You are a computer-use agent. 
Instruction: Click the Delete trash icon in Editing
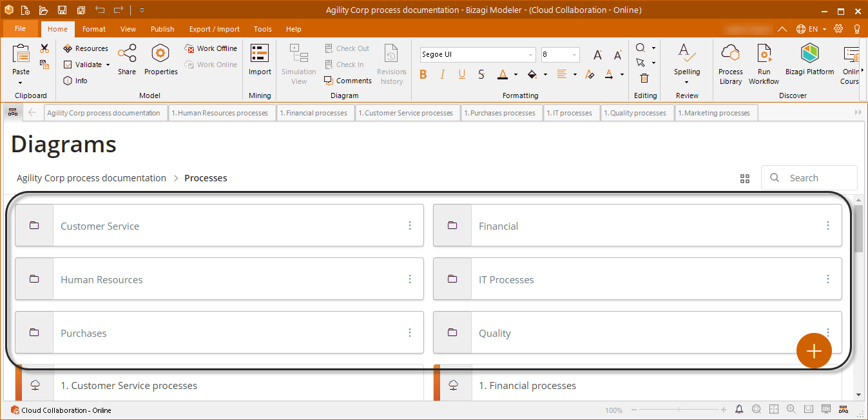[x=644, y=78]
